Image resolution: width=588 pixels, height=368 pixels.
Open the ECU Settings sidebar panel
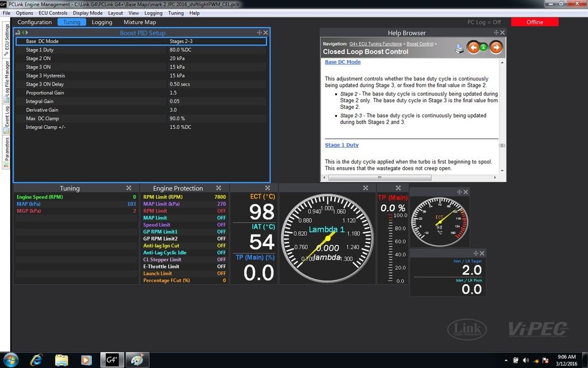coord(5,40)
